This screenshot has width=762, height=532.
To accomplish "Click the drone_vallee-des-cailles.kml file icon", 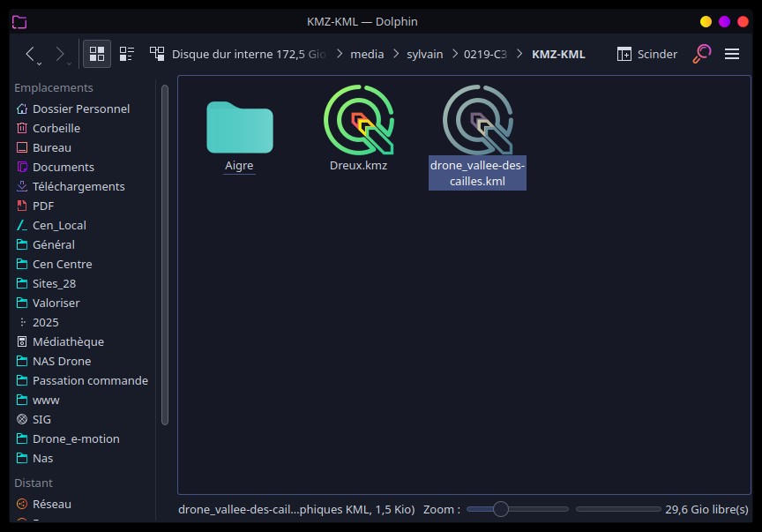I will coord(477,120).
